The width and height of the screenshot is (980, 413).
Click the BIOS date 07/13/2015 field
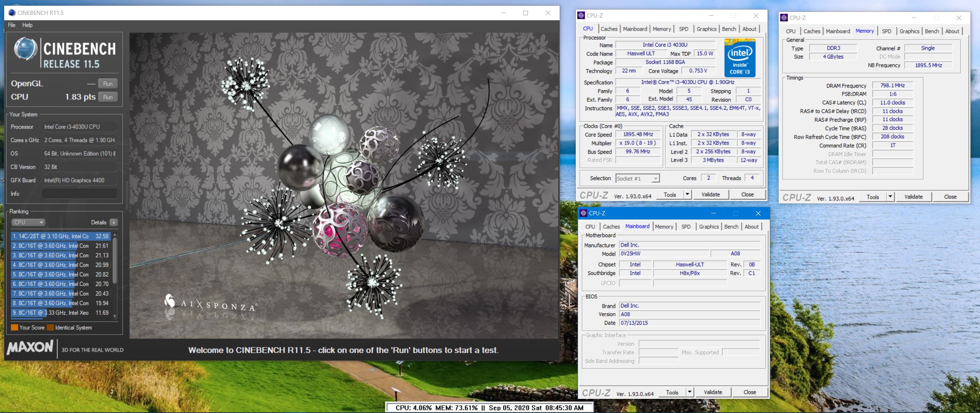point(690,323)
